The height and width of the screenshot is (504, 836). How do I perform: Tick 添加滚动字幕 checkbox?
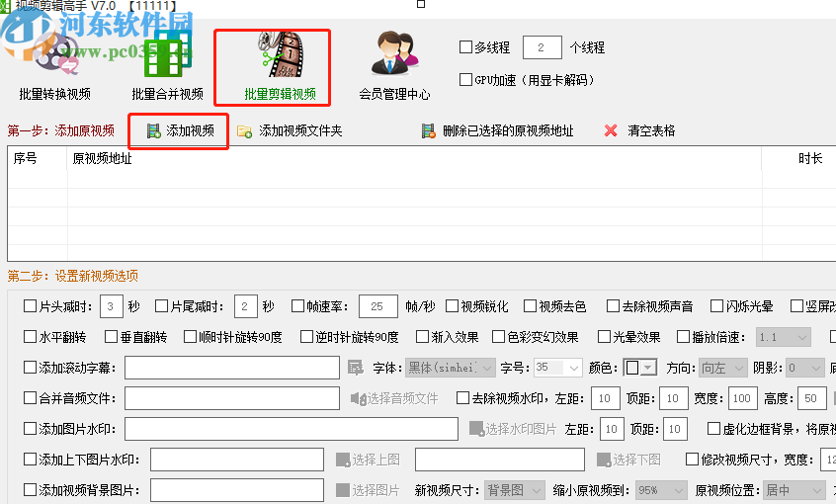point(30,368)
